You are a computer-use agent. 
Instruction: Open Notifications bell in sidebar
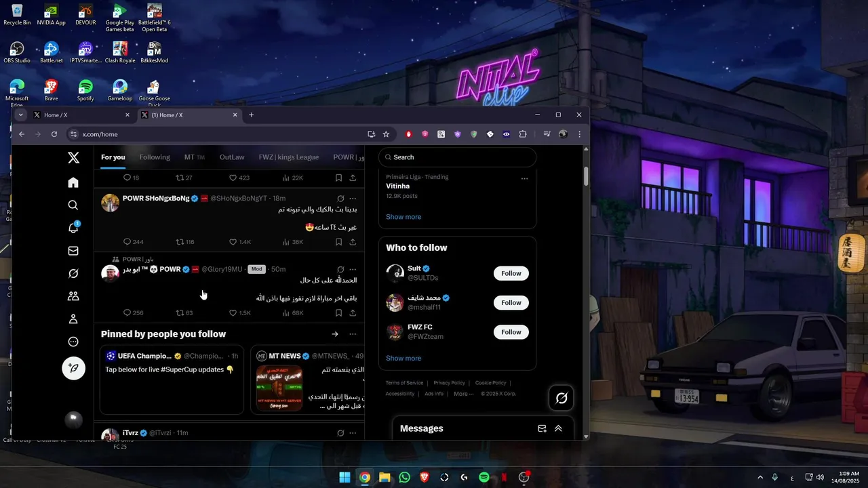[73, 228]
